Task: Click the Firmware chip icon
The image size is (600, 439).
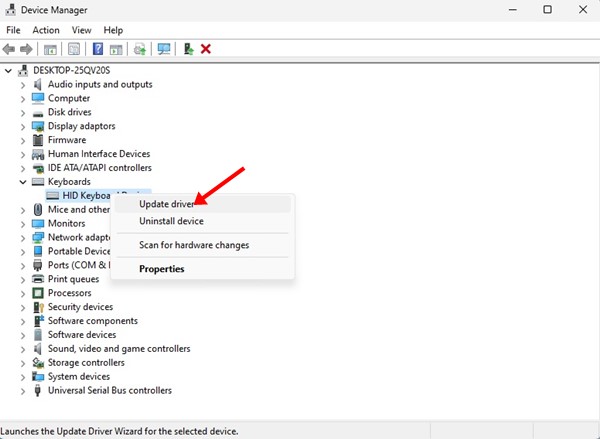Action: click(38, 140)
